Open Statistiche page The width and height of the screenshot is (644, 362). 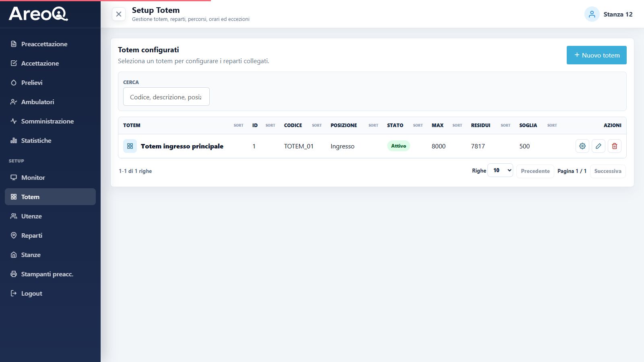point(50,140)
